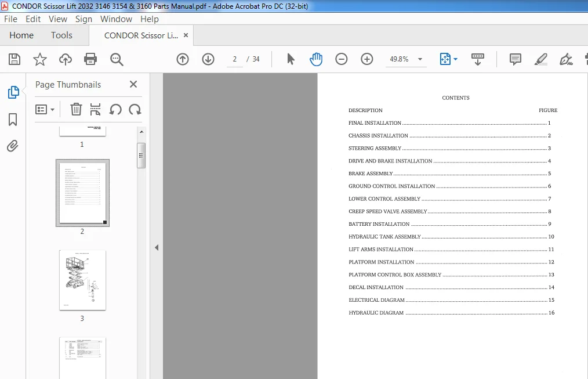Open the Page Thumbnails sidebar icon
Screen dimensions: 588x379
13,92
